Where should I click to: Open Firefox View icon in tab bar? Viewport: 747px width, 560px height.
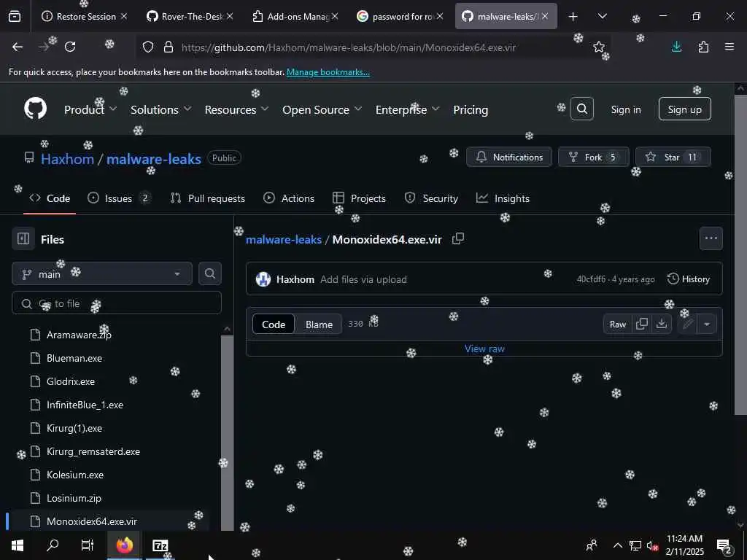click(15, 16)
